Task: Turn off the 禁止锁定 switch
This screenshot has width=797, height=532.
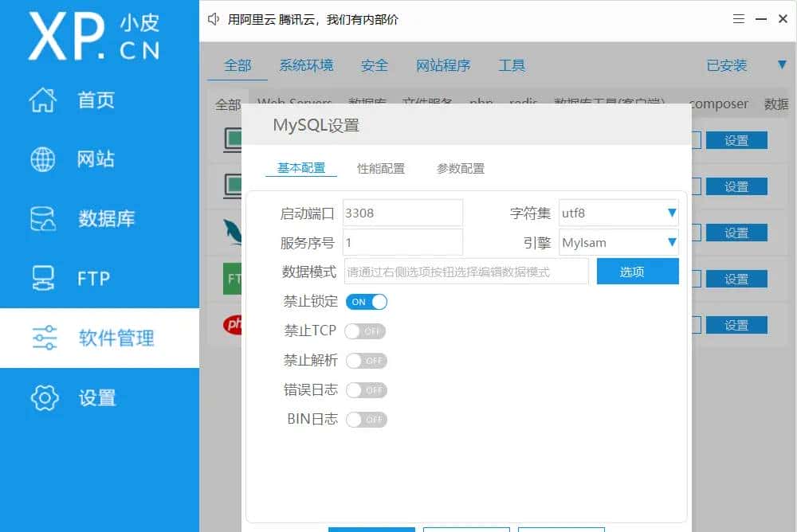Action: 367,302
